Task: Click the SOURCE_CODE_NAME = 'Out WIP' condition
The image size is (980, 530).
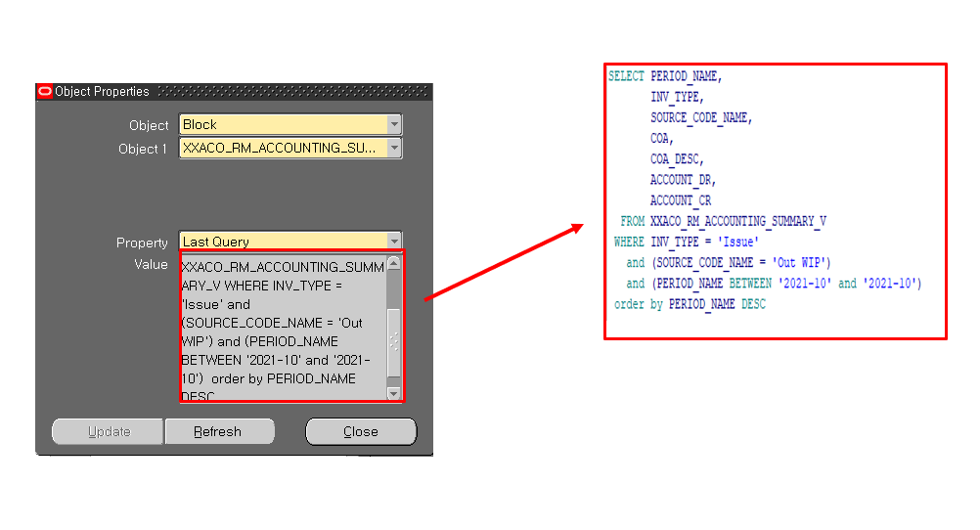Action: pyautogui.click(x=729, y=262)
